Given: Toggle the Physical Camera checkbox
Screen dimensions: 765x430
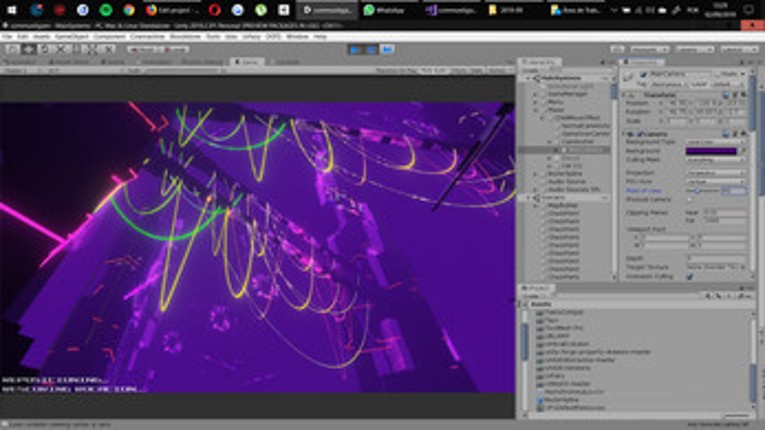Looking at the screenshot, I should coord(689,200).
